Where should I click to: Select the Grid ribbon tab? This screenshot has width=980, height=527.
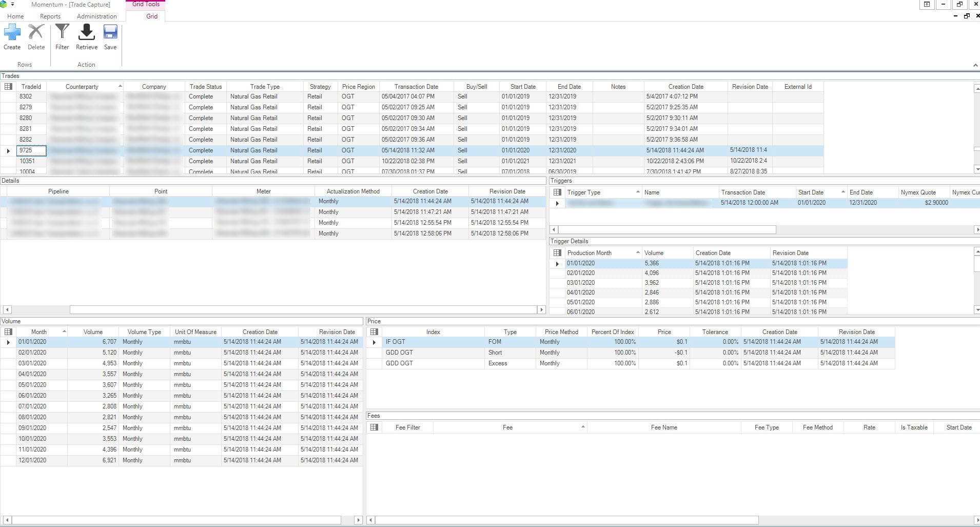tap(152, 16)
